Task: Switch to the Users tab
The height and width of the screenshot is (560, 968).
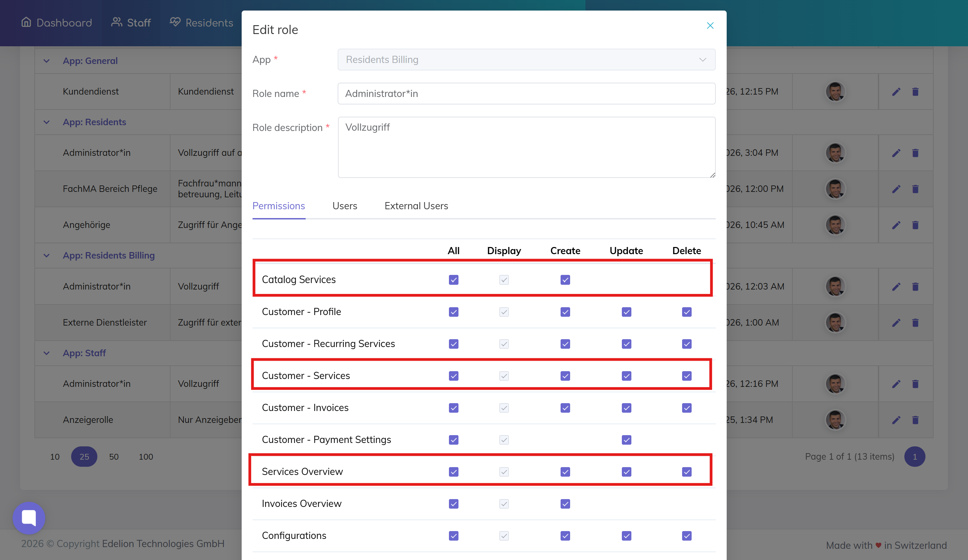Action: pyautogui.click(x=344, y=206)
